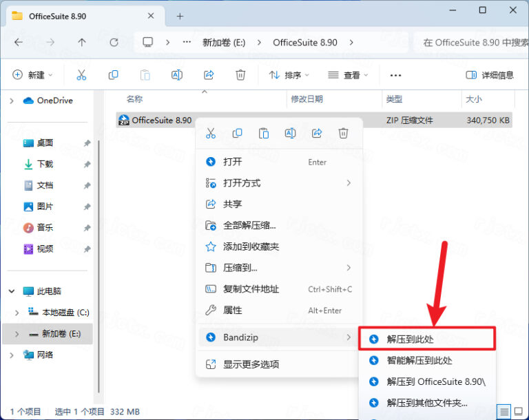Screen dimensions: 529x420
Task: Open a new tab with plus button
Action: [x=180, y=16]
